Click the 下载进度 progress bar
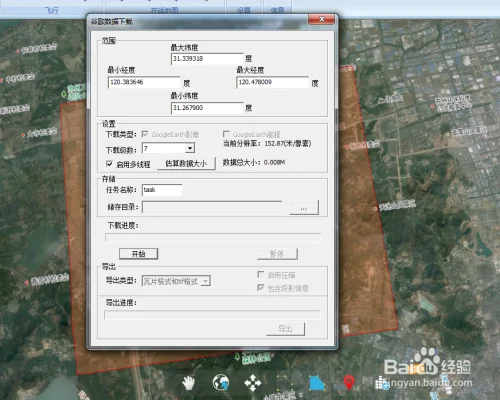 point(213,238)
